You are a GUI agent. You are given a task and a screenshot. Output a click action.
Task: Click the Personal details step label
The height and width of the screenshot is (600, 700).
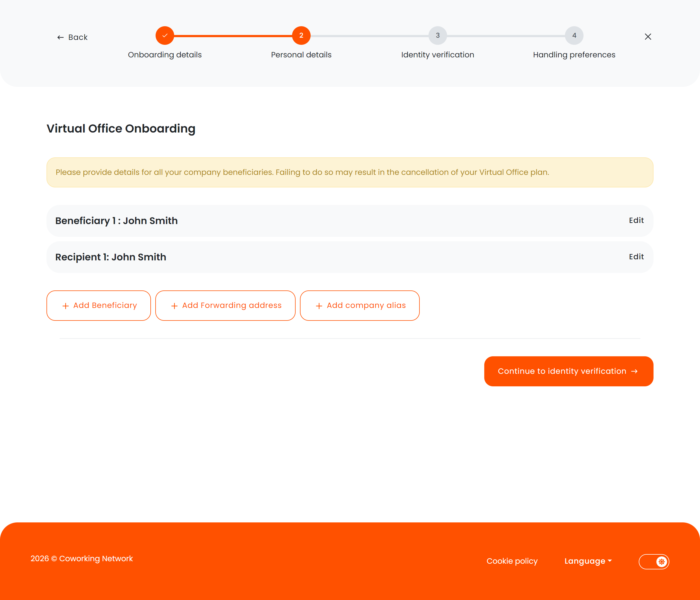coord(301,55)
